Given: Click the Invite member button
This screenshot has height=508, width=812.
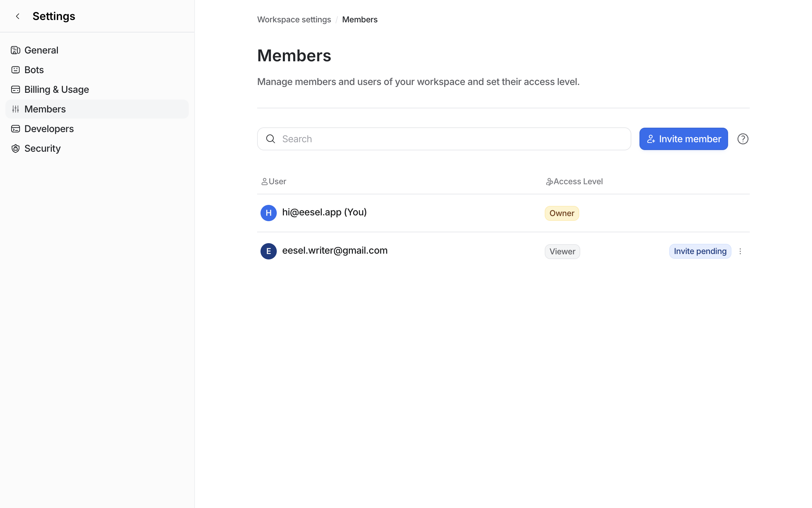Looking at the screenshot, I should point(683,139).
